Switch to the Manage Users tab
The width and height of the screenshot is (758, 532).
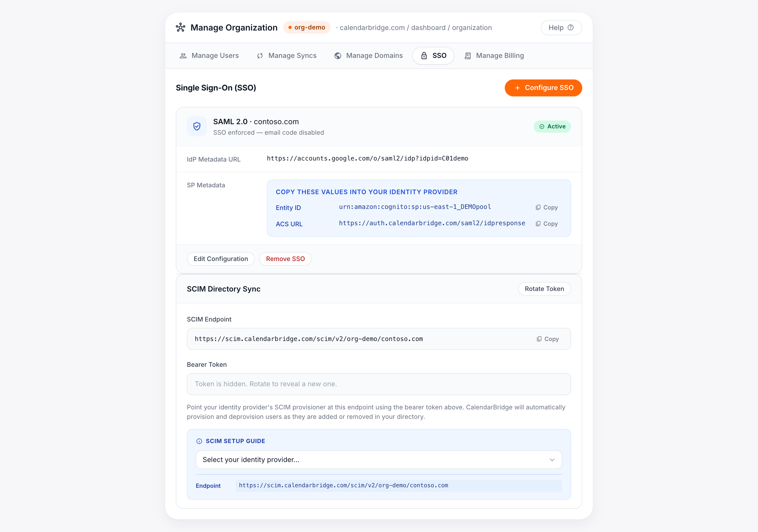tap(209, 56)
